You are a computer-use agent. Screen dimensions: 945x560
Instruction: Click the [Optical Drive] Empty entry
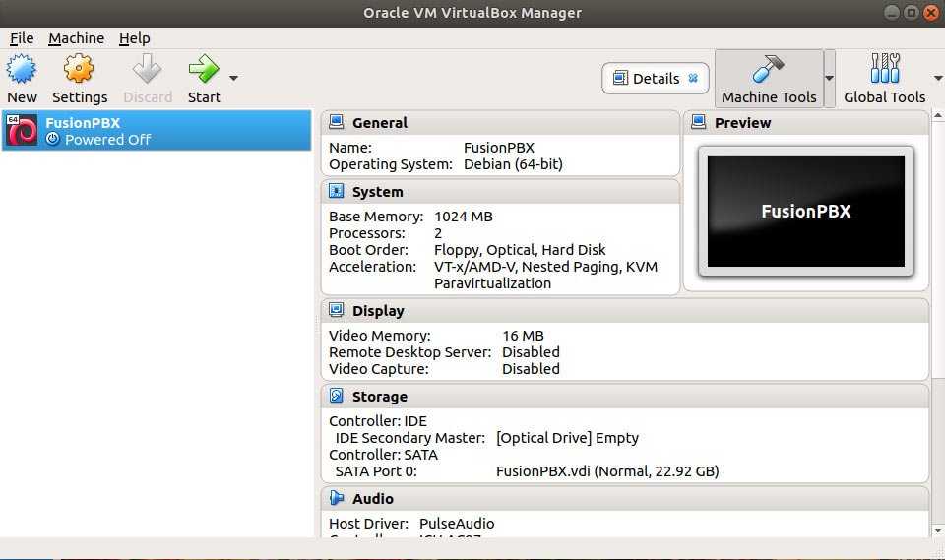pos(567,438)
